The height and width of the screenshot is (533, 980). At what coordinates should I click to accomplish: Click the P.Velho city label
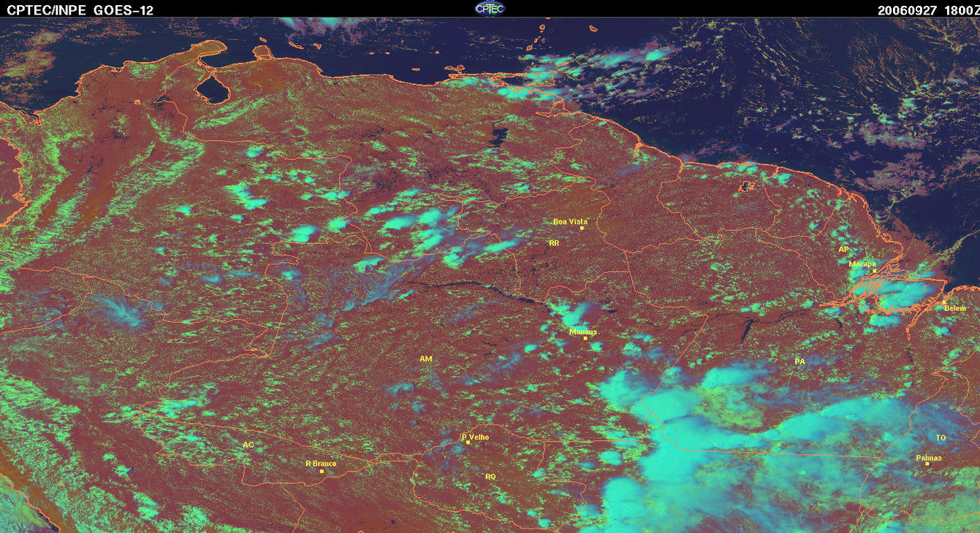tap(475, 437)
